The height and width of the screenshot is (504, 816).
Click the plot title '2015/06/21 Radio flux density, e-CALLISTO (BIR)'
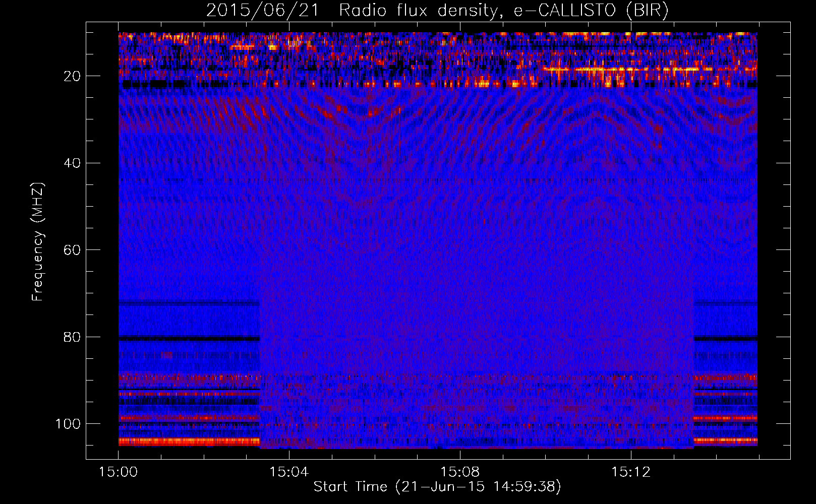coord(437,10)
